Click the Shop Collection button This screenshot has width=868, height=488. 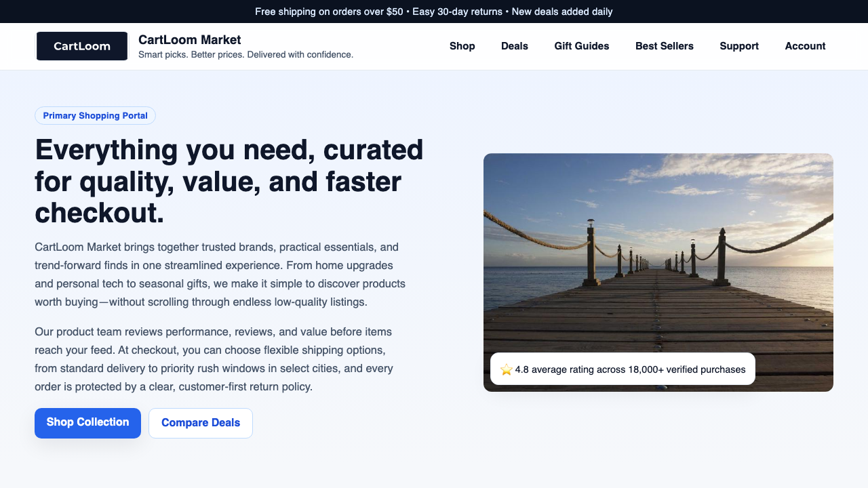coord(87,422)
